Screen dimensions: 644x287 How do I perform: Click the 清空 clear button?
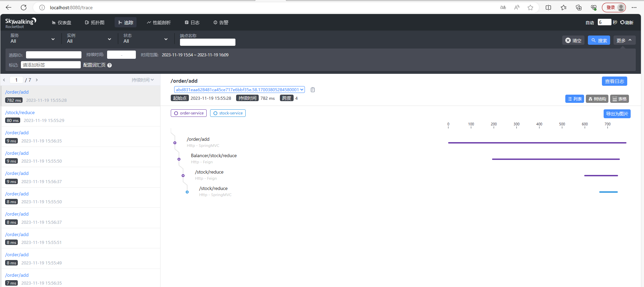573,40
